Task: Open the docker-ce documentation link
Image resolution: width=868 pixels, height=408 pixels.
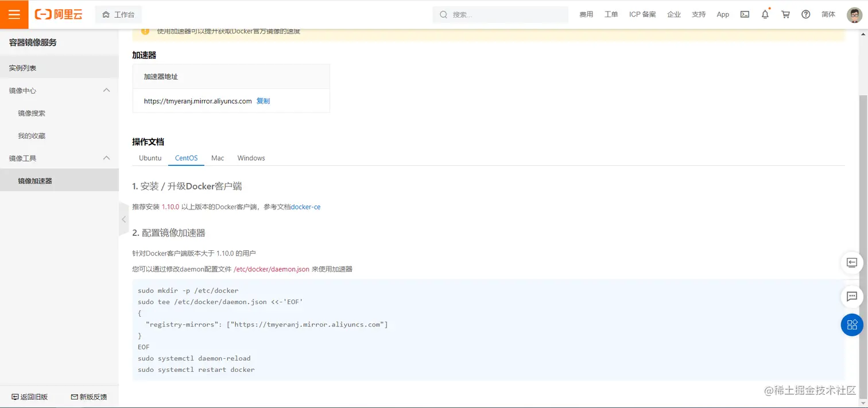Action: pyautogui.click(x=306, y=207)
